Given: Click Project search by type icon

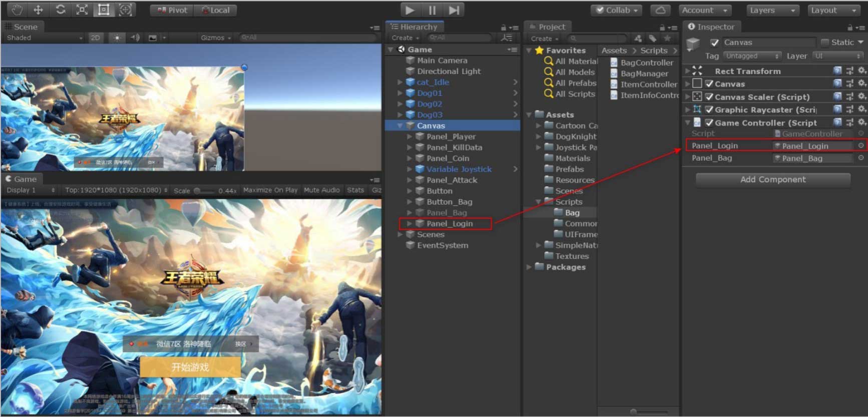Looking at the screenshot, I should tap(638, 38).
